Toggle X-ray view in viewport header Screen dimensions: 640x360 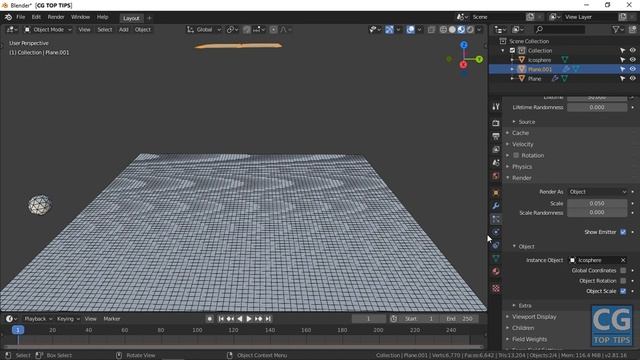pyautogui.click(x=431, y=29)
